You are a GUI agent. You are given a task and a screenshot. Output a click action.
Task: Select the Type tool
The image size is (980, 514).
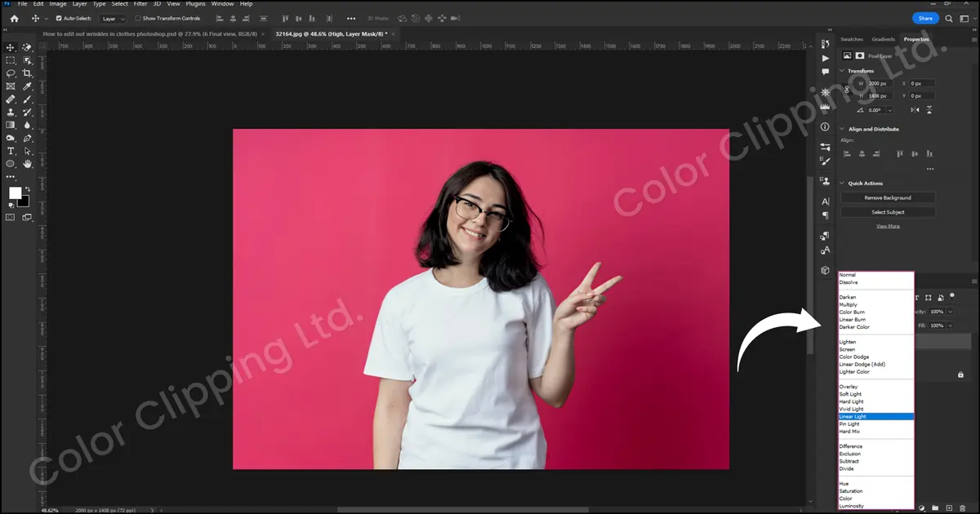pyautogui.click(x=11, y=152)
